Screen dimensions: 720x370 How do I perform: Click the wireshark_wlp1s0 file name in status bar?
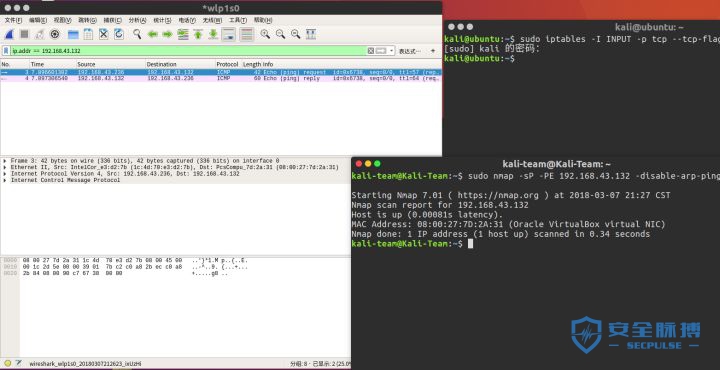(85, 364)
